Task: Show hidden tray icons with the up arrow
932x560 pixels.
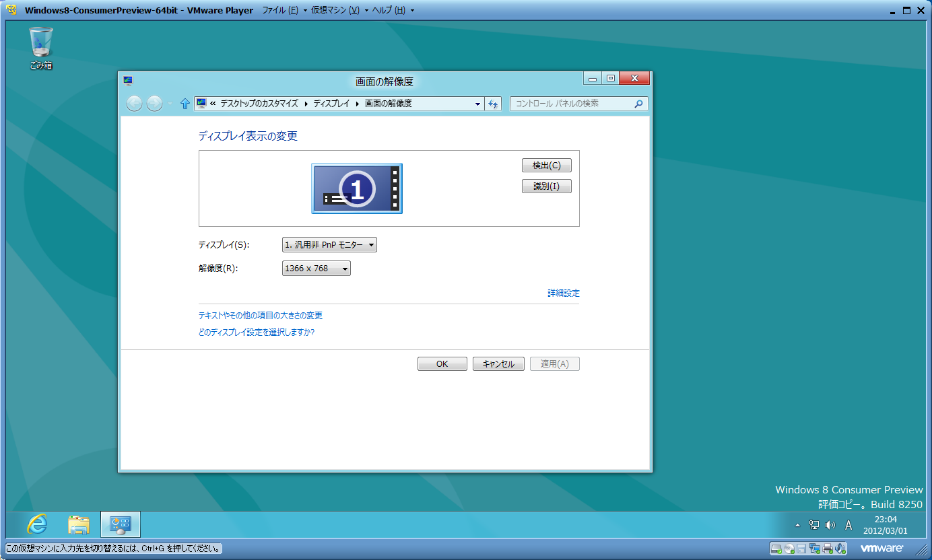Action: coord(798,525)
